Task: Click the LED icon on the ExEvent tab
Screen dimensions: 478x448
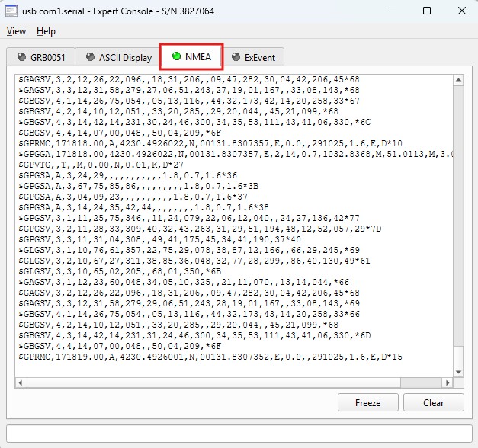Action: click(236, 57)
